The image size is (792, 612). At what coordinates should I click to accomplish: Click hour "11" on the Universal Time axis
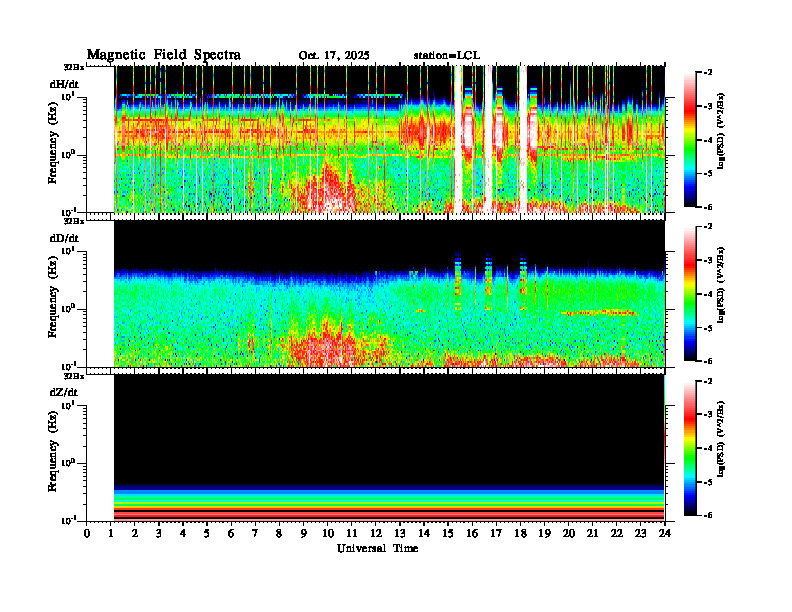coord(352,534)
